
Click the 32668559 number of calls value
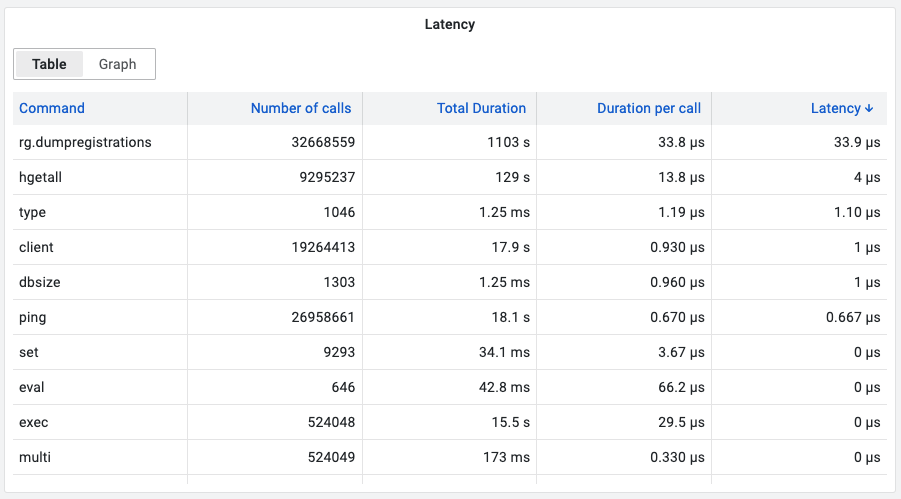(x=323, y=142)
